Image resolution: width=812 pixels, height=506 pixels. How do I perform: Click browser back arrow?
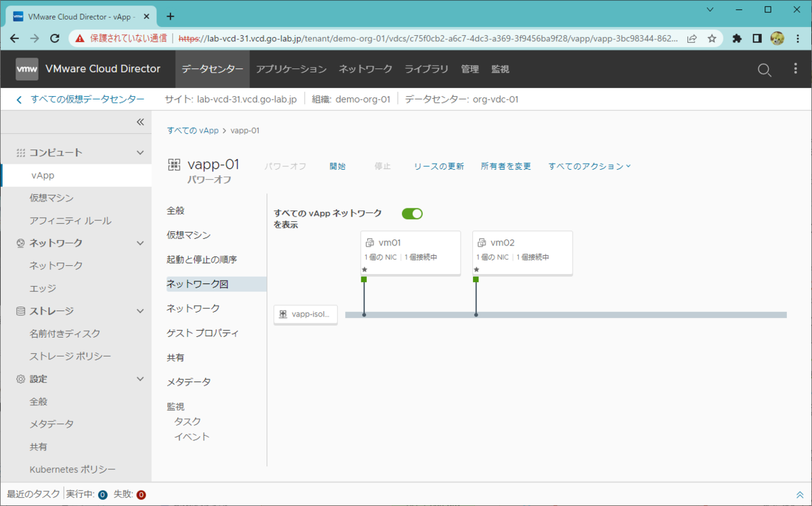pos(15,39)
